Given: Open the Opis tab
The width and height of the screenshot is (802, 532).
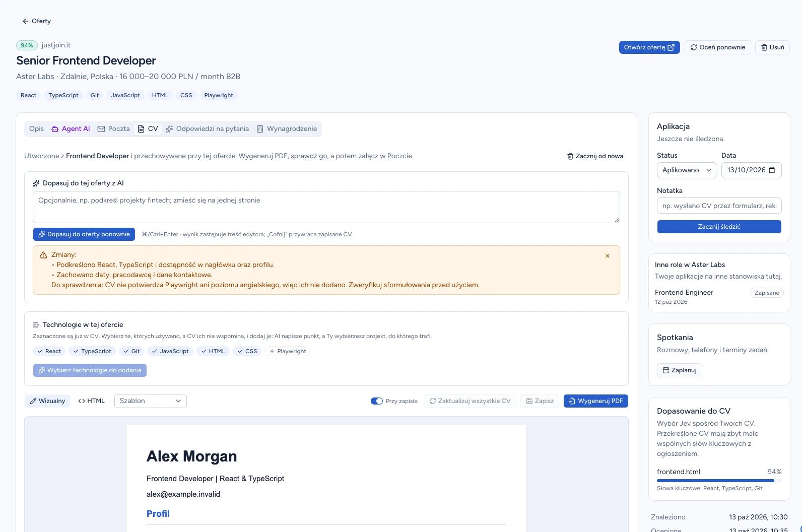Looking at the screenshot, I should click(37, 129).
